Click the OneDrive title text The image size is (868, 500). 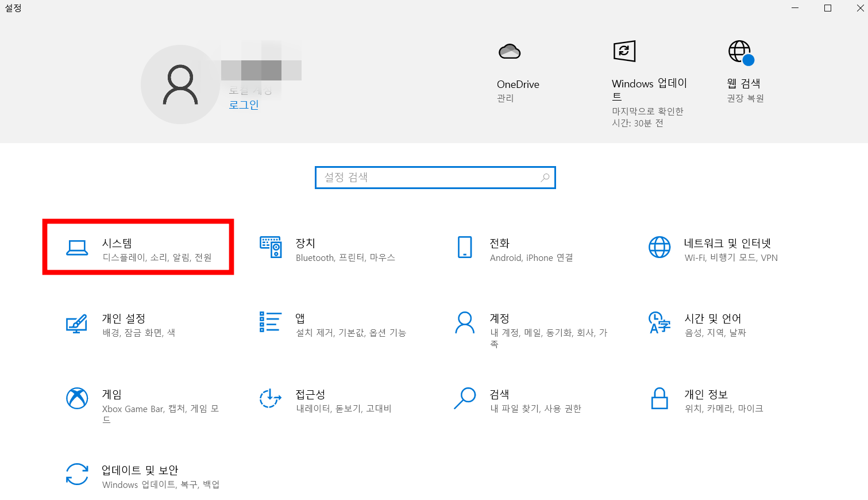click(x=518, y=84)
